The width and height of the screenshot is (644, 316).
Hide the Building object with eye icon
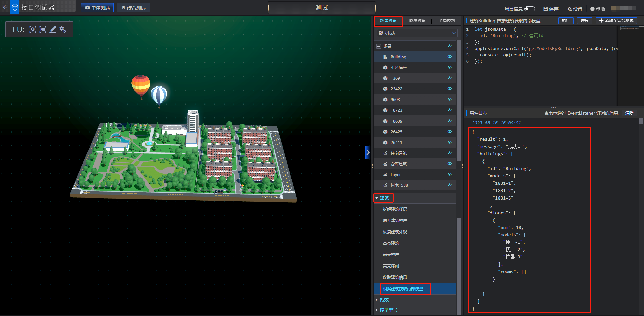coord(449,57)
